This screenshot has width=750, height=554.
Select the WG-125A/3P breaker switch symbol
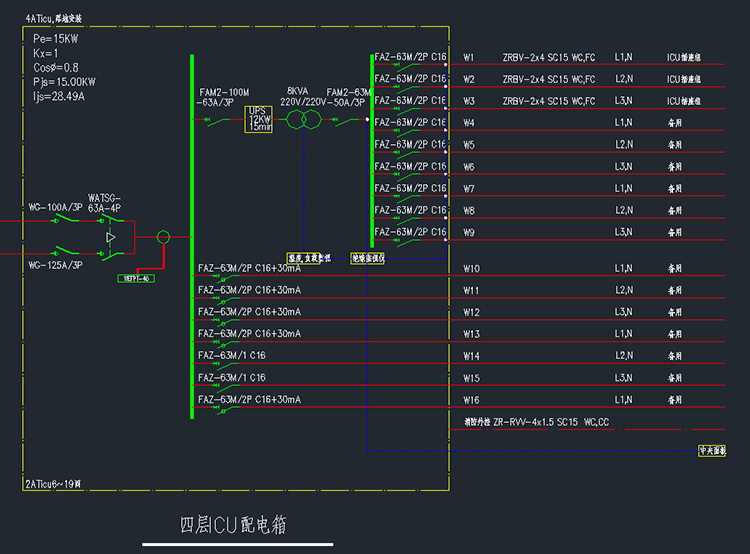point(65,251)
